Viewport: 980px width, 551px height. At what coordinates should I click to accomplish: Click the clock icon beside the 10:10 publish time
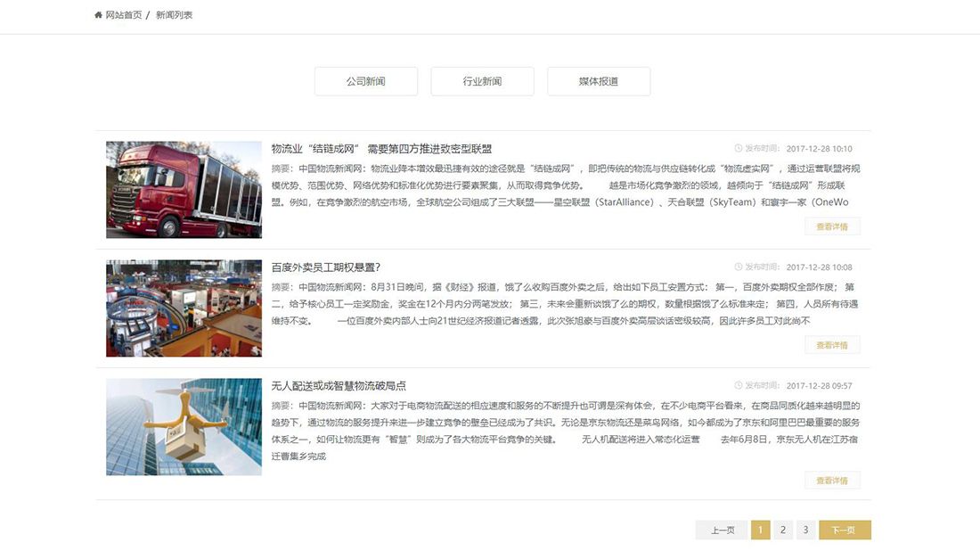(x=738, y=149)
